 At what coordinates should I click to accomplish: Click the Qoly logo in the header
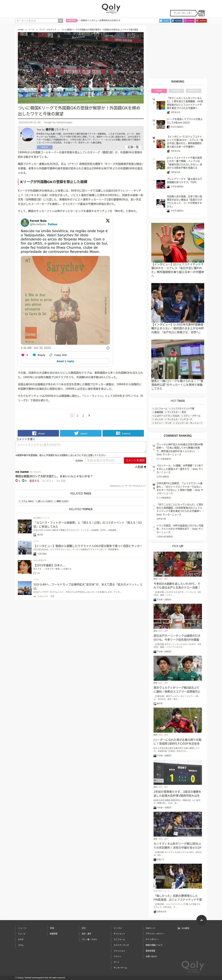111,8
